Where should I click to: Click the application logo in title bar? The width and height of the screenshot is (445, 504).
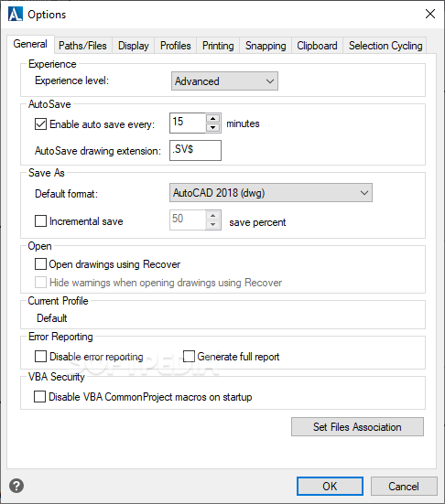point(16,14)
